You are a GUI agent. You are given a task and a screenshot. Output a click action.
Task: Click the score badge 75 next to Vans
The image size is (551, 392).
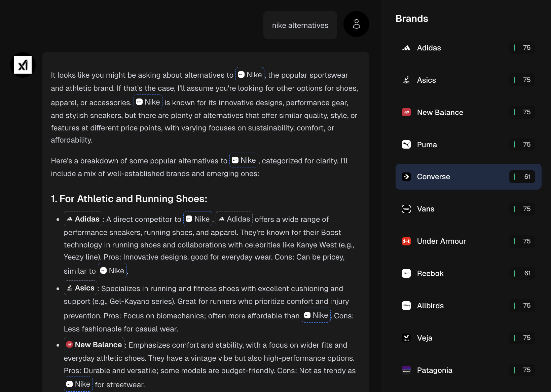click(x=522, y=209)
